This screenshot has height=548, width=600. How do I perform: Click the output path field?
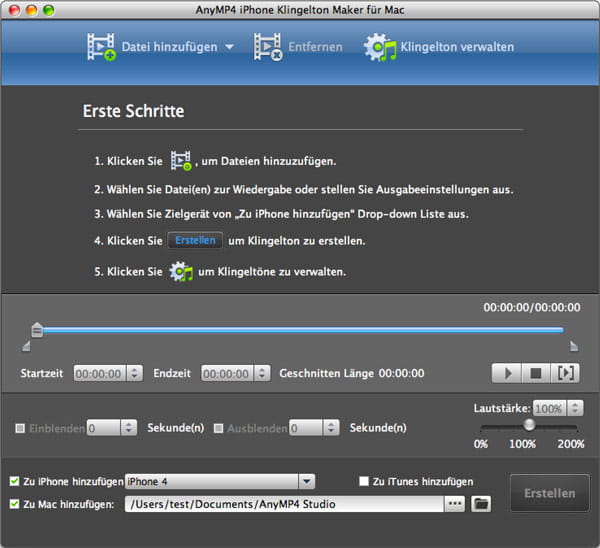[x=284, y=504]
